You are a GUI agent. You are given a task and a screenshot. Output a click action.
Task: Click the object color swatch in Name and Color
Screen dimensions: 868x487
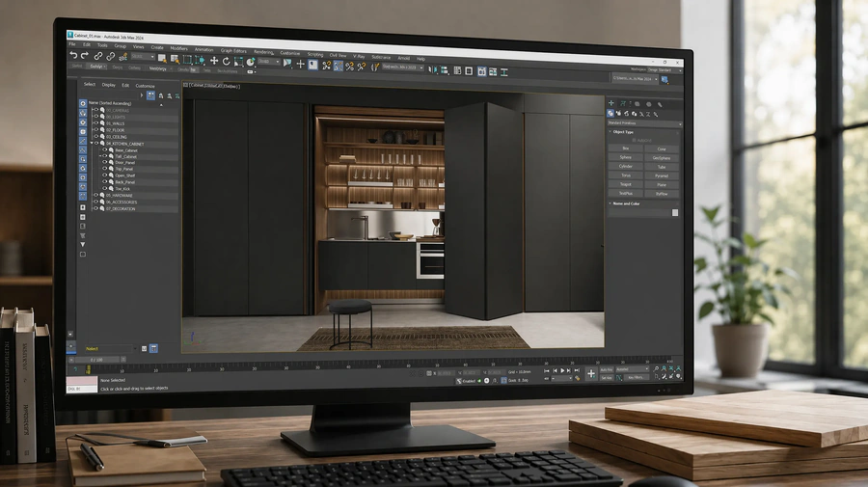(x=675, y=212)
